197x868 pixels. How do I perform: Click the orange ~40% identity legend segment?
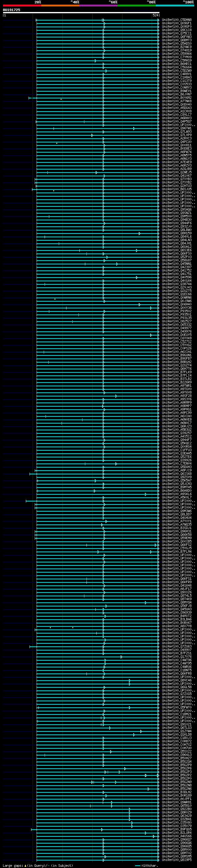click(x=60, y=6)
